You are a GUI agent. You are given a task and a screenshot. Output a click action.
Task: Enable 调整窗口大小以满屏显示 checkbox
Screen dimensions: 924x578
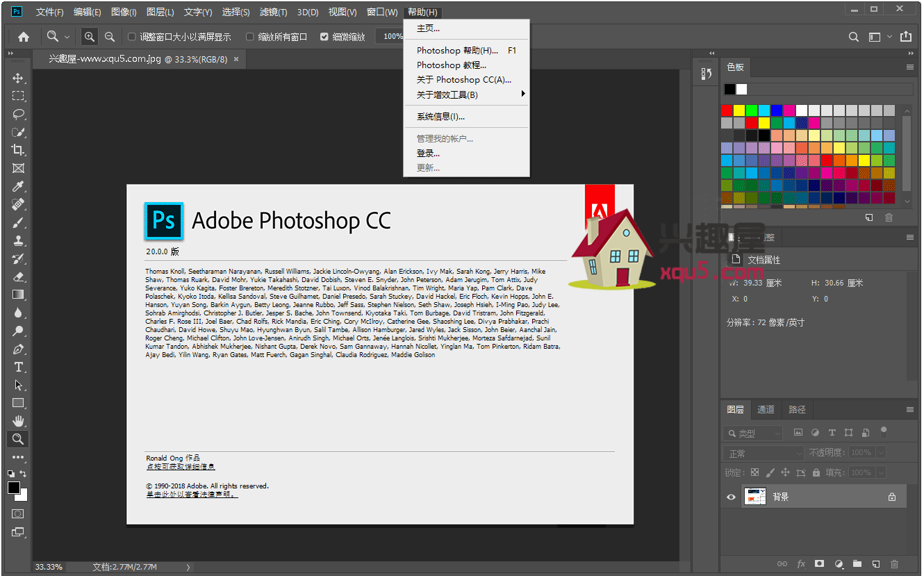(132, 37)
